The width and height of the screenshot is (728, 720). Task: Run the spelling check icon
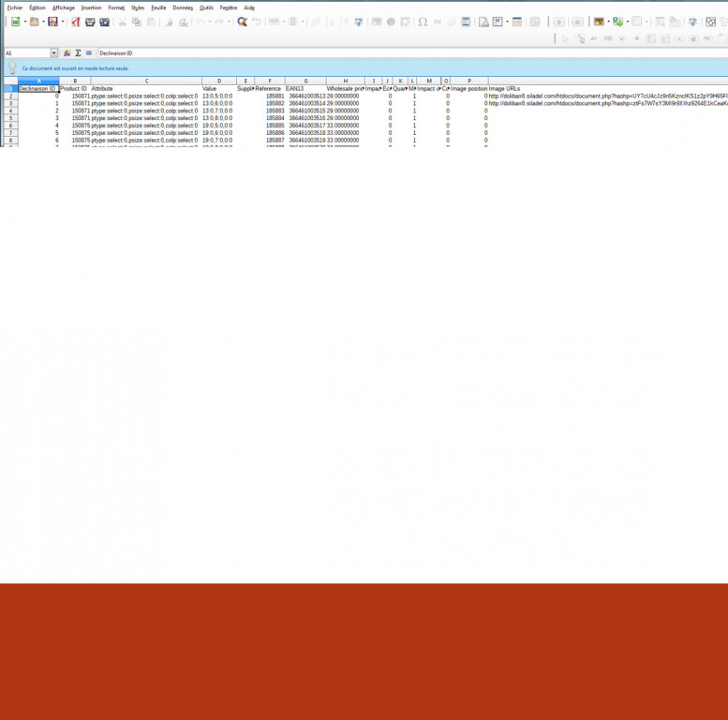257,22
